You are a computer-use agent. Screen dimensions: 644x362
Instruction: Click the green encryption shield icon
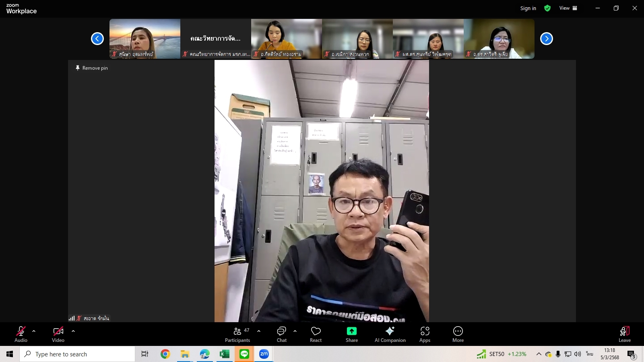pos(547,8)
